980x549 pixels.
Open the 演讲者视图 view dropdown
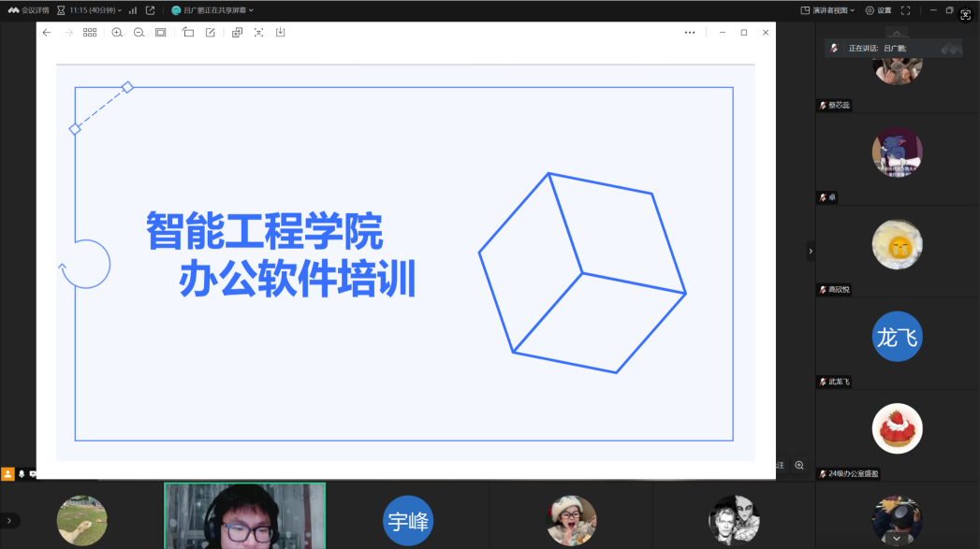tap(827, 10)
